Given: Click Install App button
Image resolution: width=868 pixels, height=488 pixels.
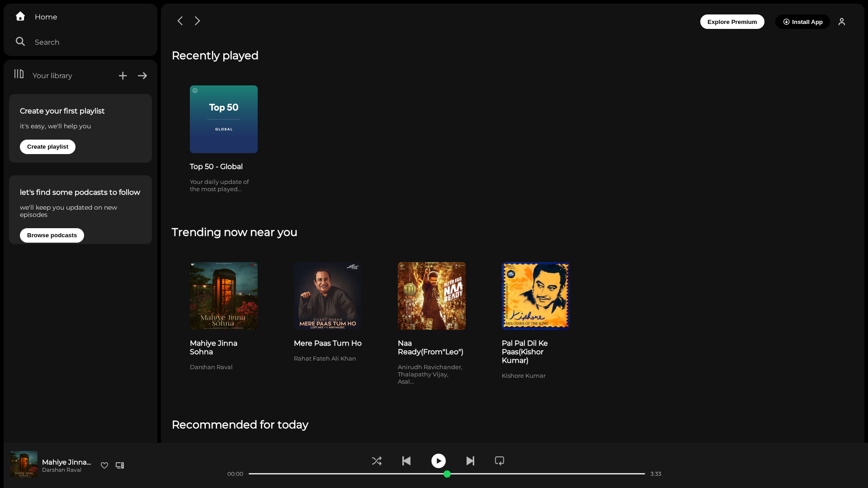Looking at the screenshot, I should [802, 22].
